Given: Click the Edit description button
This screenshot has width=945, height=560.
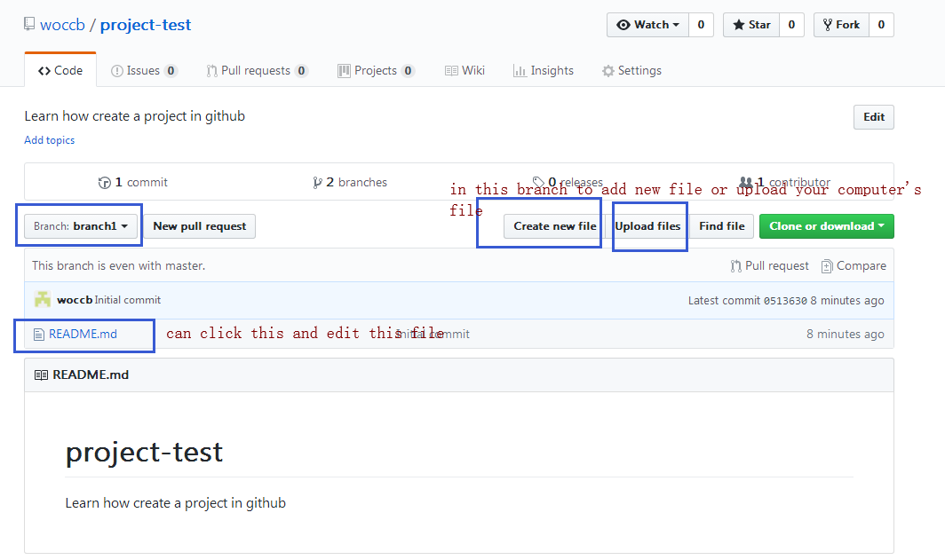Looking at the screenshot, I should [x=873, y=117].
